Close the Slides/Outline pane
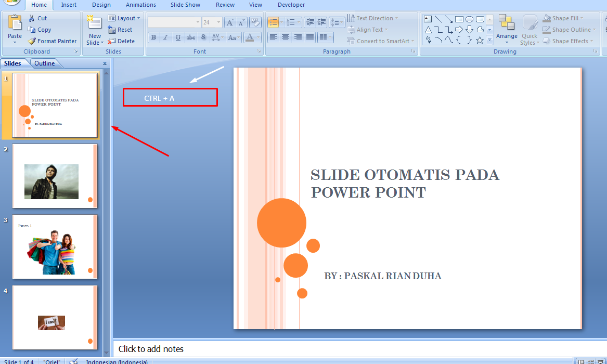The width and height of the screenshot is (607, 364). 105,63
